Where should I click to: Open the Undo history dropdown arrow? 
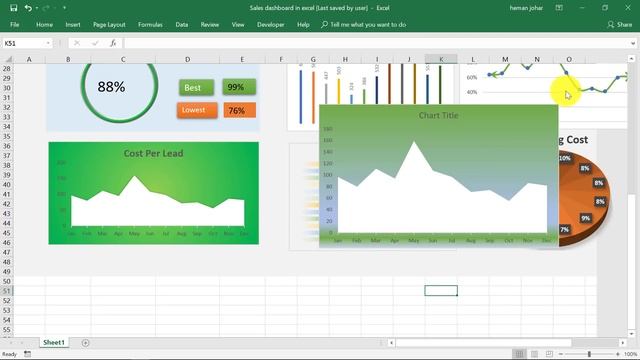(x=37, y=8)
